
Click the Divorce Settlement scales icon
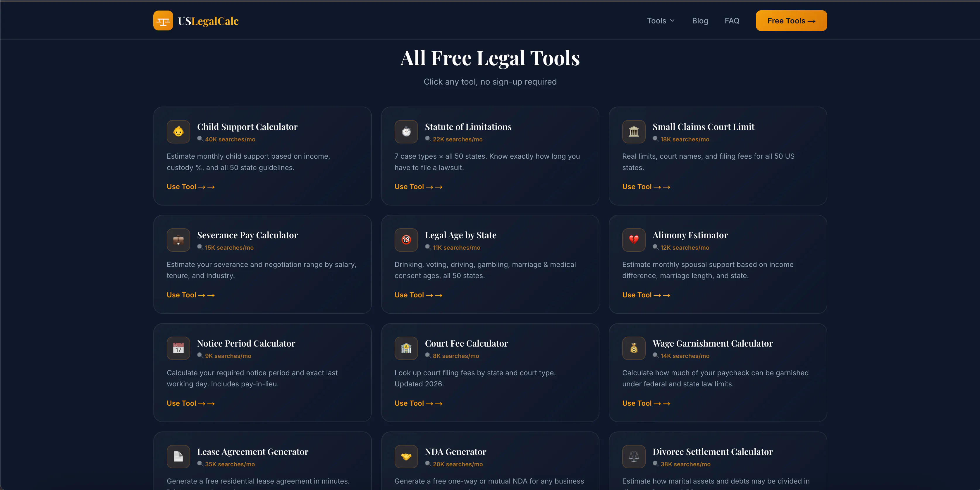click(634, 457)
